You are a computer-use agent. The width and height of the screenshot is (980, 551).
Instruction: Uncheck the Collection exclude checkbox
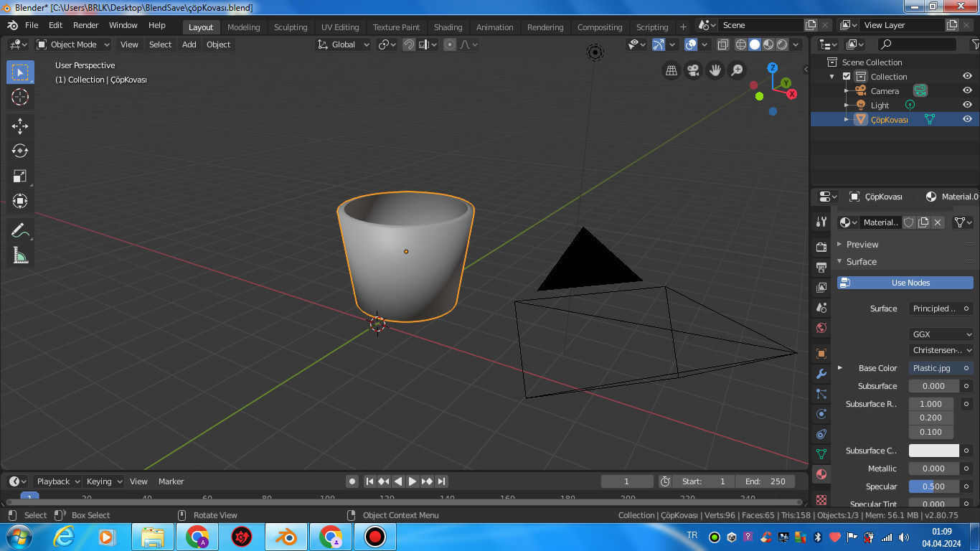[847, 76]
